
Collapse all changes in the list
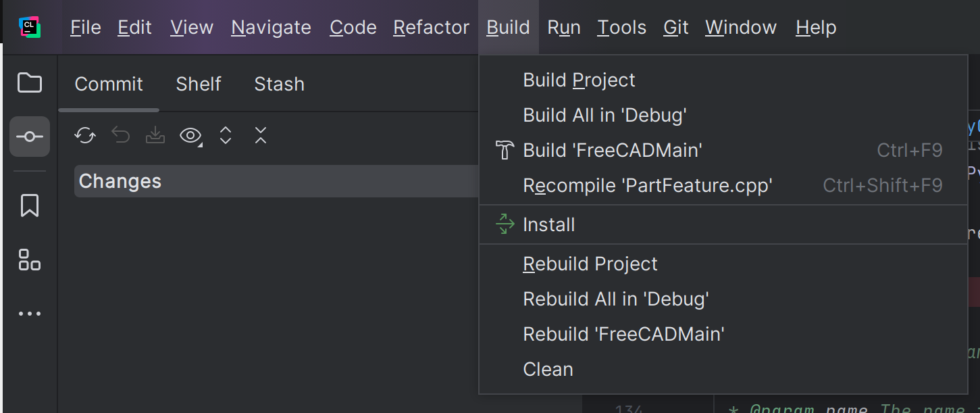[x=261, y=136]
